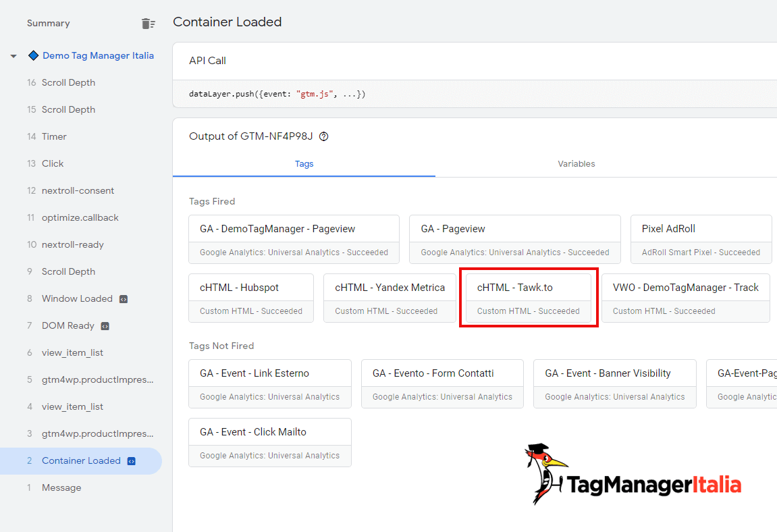Image resolution: width=777 pixels, height=532 pixels.
Task: Open GA - Evento - Form Contatti tag
Action: pos(443,383)
